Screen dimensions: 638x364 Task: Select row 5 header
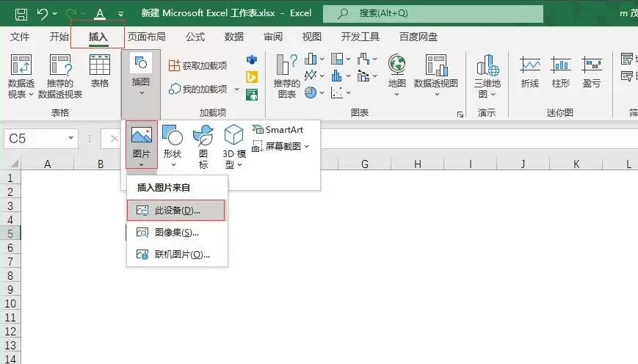tap(10, 234)
